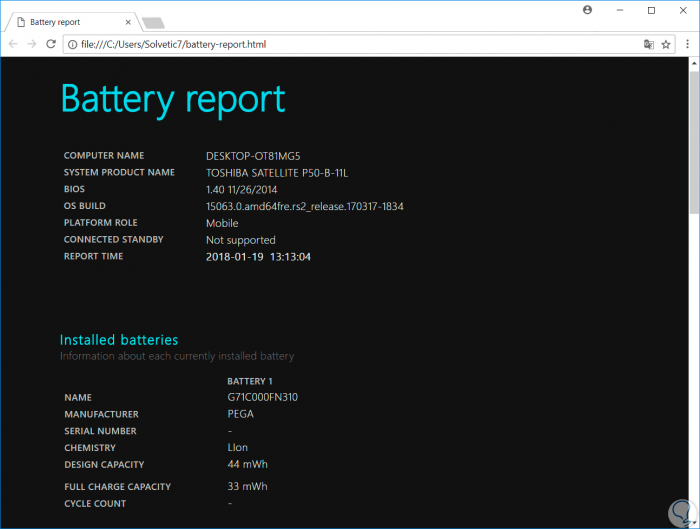Minimize the Chrome window
Viewport: 700px width, 529px height.
620,10
